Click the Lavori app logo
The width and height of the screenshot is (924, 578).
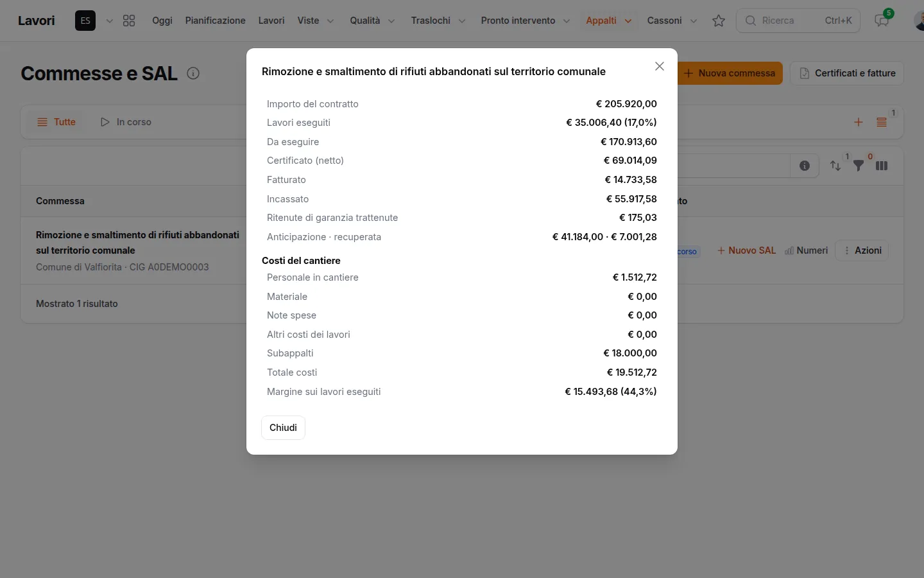click(x=37, y=21)
